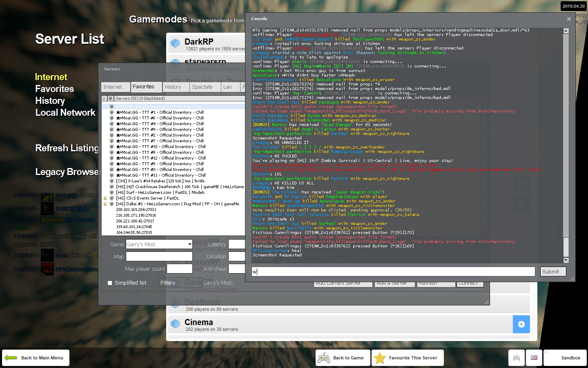Screen dimensions: 588x368
Task: Click the lock icon on CS:S Events Server row
Action: [x=105, y=198]
